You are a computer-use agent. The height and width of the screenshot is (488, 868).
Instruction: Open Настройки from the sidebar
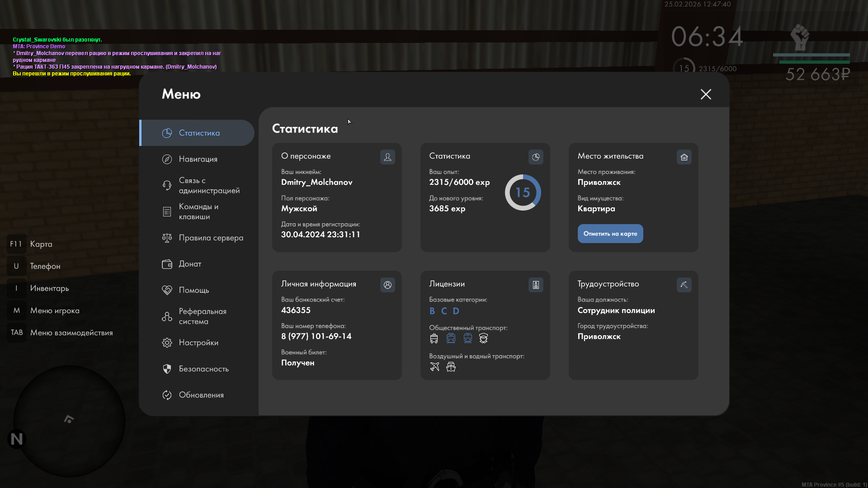coord(198,343)
